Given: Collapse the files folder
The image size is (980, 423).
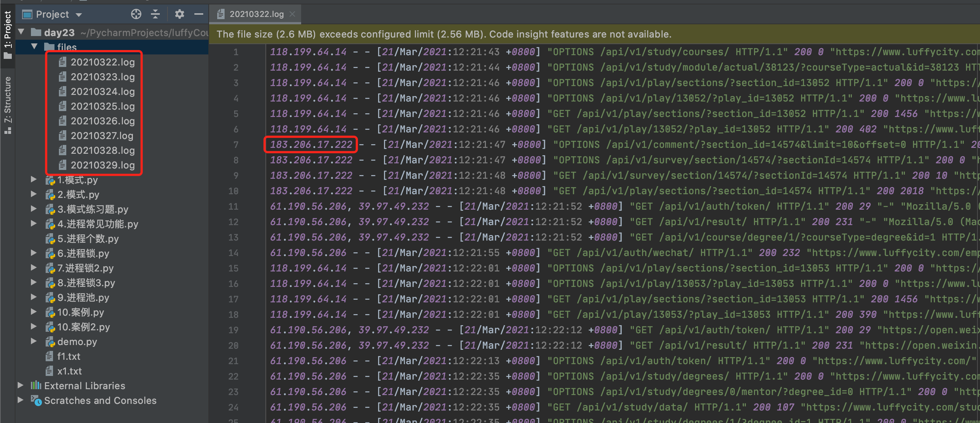Looking at the screenshot, I should 34,47.
